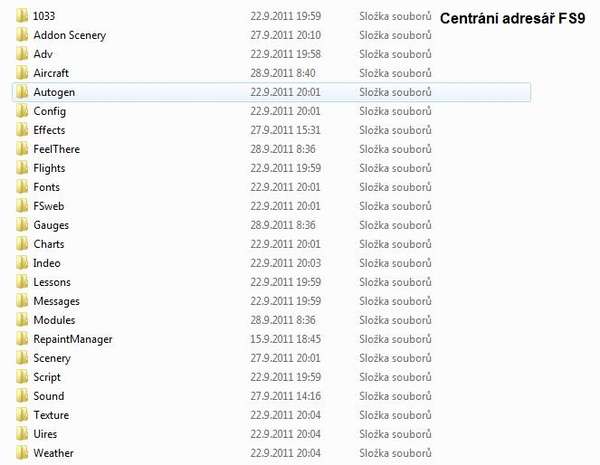Click the date 28.9.2011 8:40 for Aircraft
The width and height of the screenshot is (600, 465).
[283, 73]
